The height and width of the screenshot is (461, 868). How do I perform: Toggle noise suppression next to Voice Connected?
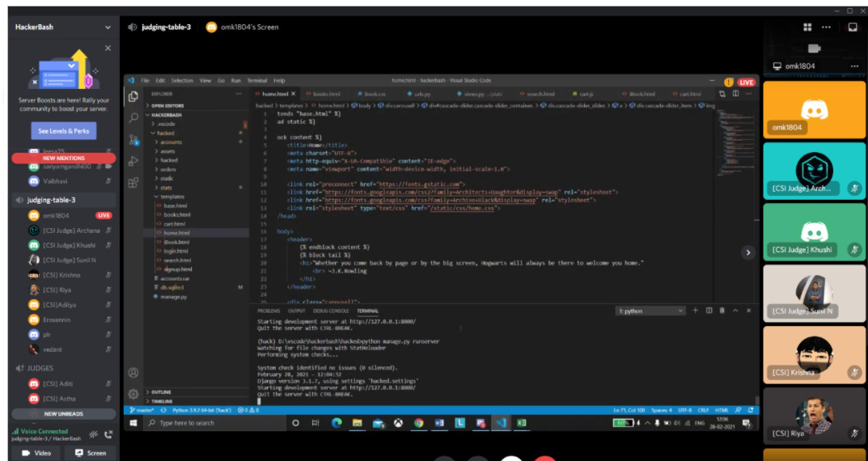(x=95, y=434)
